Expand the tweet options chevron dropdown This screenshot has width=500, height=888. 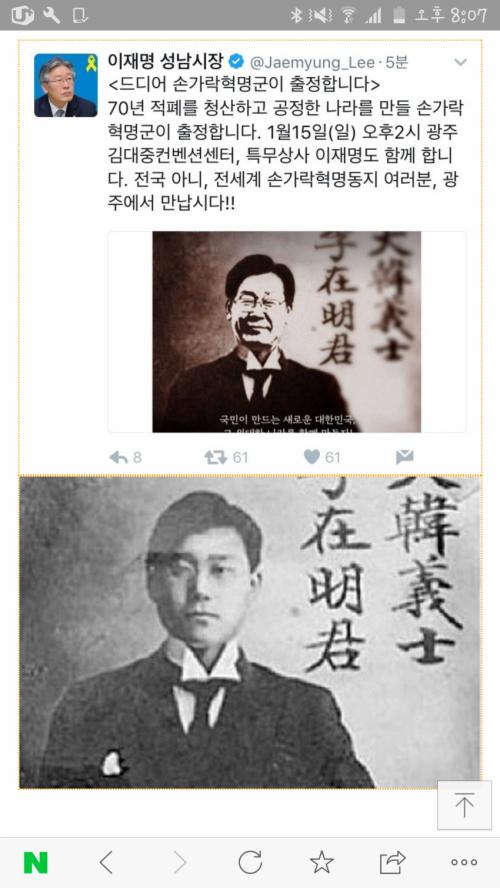[460, 62]
